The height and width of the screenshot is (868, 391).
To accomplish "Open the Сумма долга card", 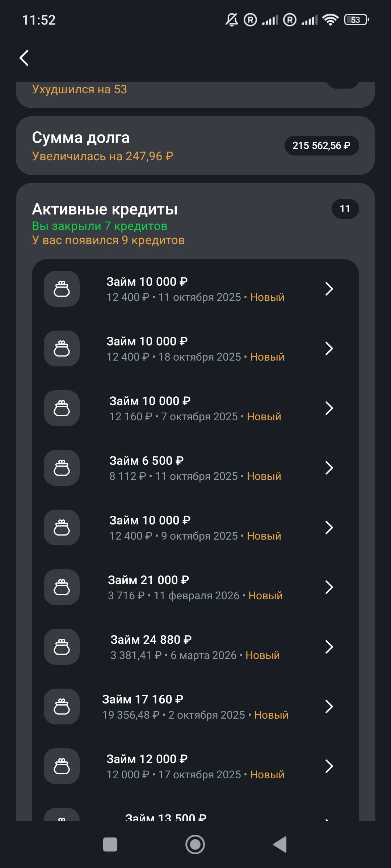I will click(145, 146).
